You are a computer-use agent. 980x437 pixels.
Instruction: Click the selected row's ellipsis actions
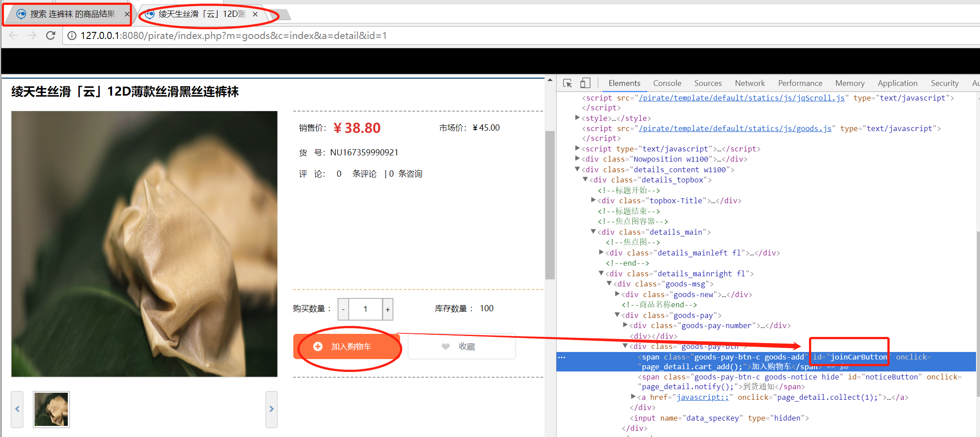click(562, 357)
